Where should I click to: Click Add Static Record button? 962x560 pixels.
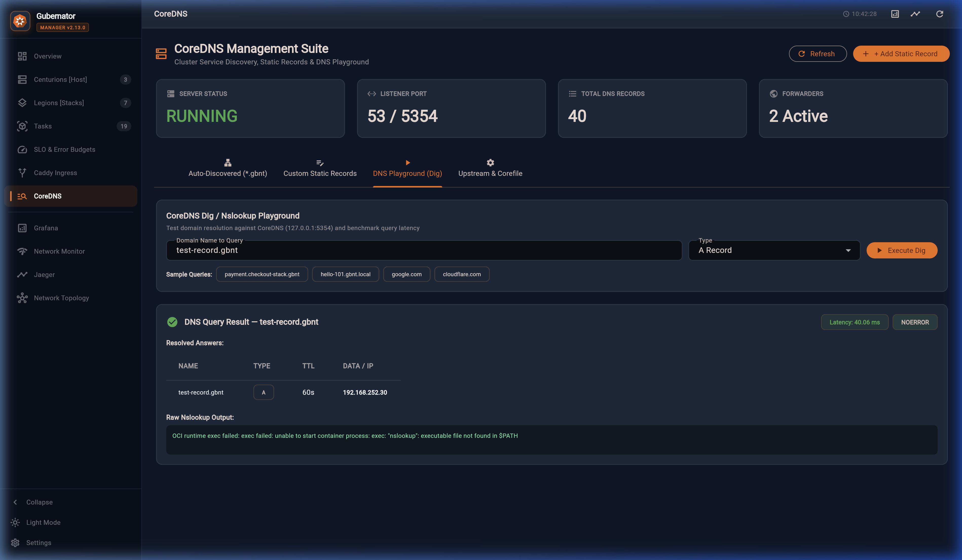[x=901, y=54]
